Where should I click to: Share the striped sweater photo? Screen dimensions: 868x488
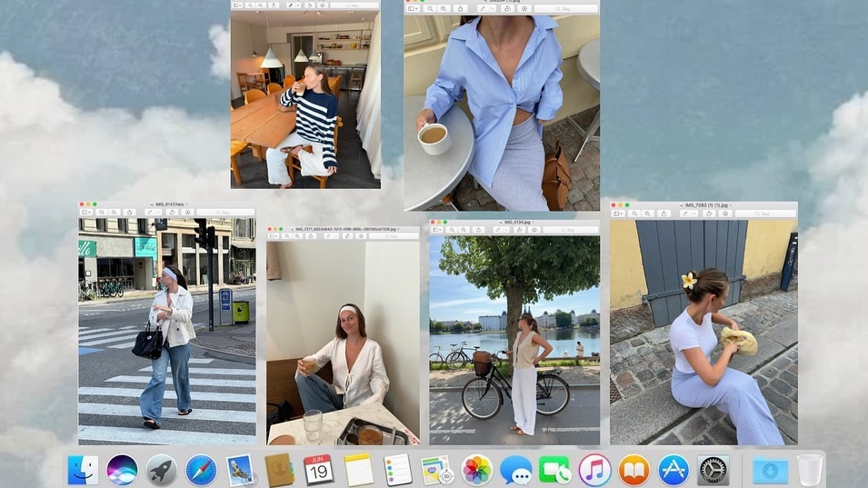(x=274, y=5)
